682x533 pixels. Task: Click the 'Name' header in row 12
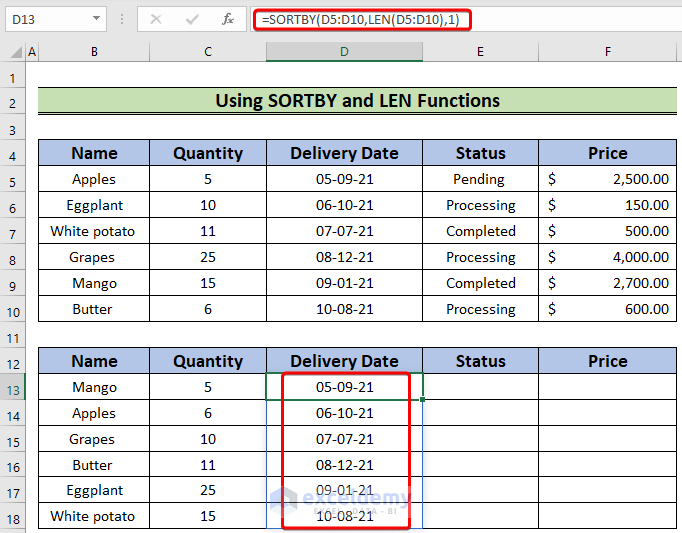click(x=94, y=361)
